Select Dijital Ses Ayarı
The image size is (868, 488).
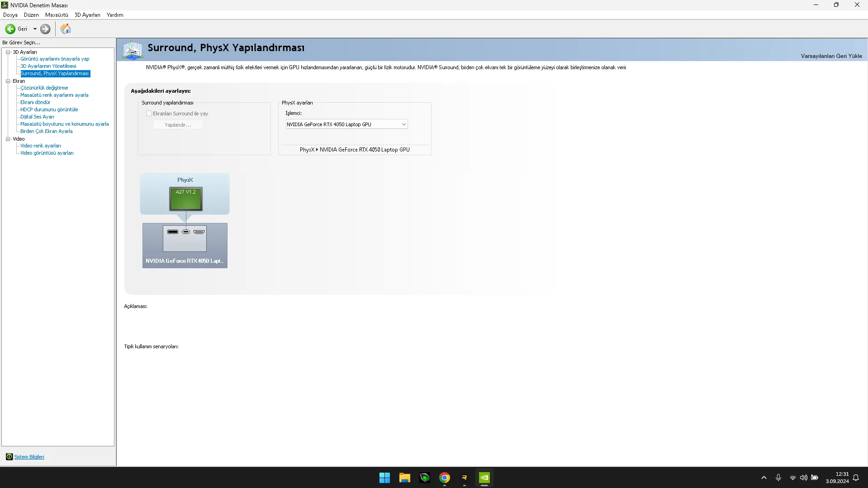(37, 117)
